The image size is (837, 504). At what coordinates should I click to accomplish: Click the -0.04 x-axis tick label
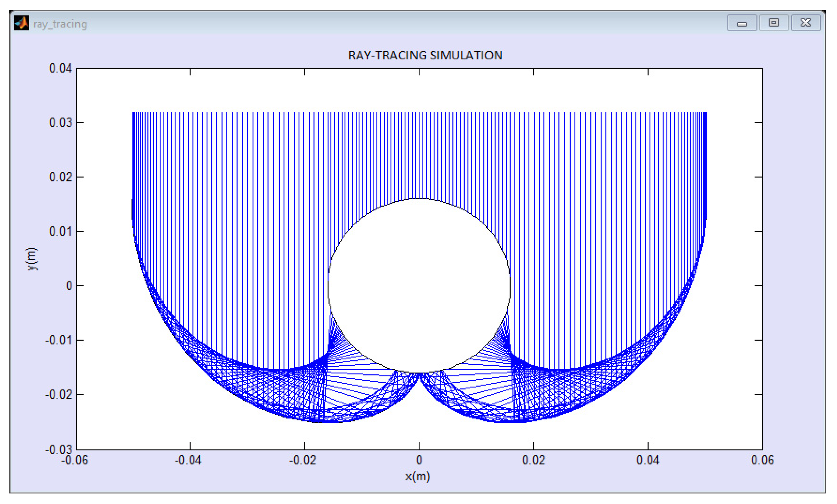click(x=188, y=460)
